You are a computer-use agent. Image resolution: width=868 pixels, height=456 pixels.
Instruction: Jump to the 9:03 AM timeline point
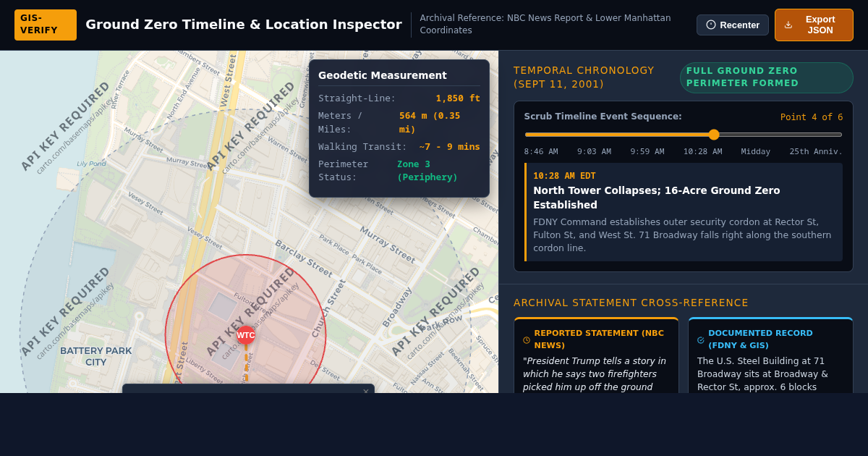click(594, 152)
